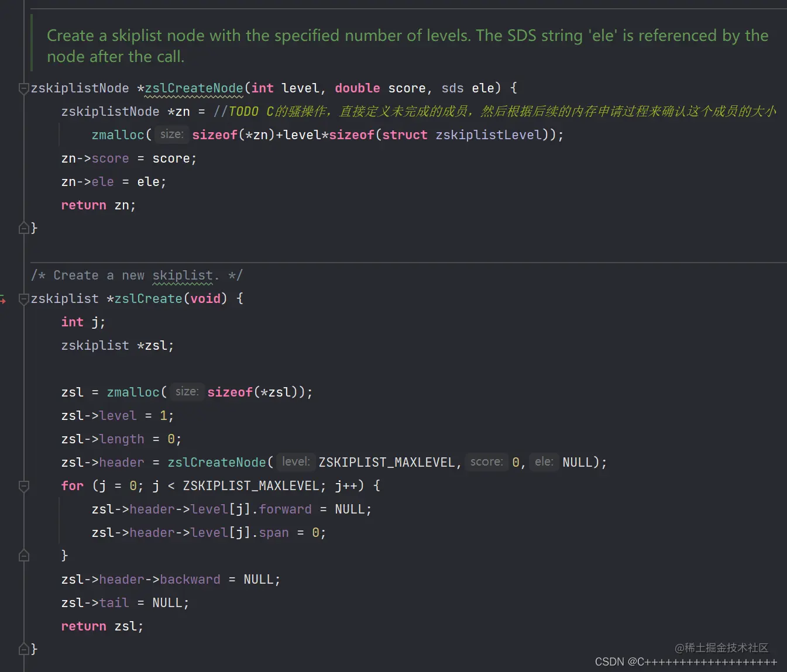This screenshot has height=672, width=787.
Task: Click the 'size:' hint before sizeof(*zsl)
Action: point(187,392)
